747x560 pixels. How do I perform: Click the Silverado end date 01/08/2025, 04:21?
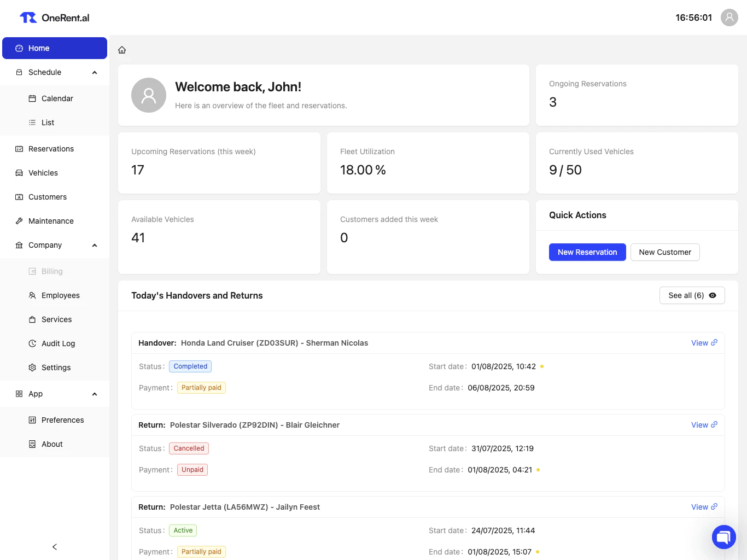(x=500, y=470)
